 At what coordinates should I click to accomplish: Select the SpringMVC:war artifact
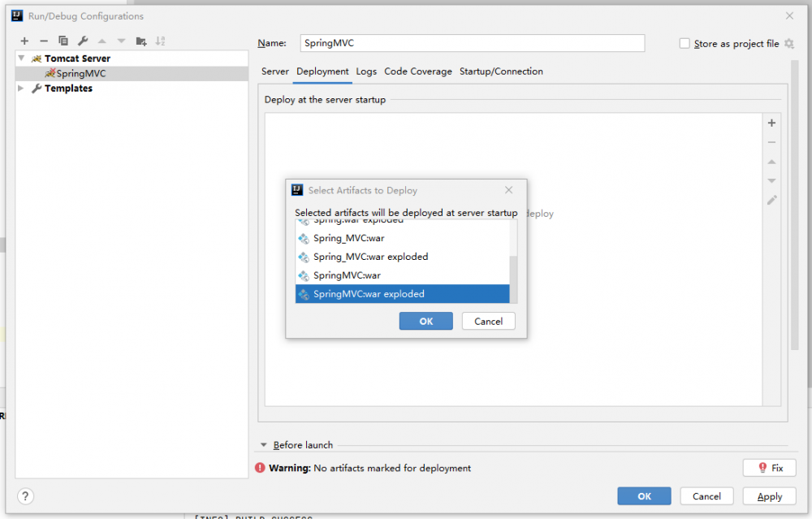tap(403, 275)
